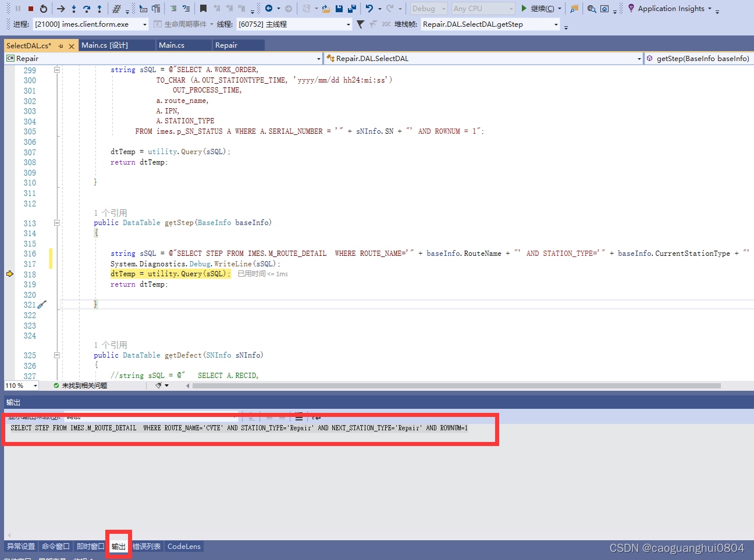The width and height of the screenshot is (754, 560).
Task: Step Over the current line
Action: (x=87, y=9)
